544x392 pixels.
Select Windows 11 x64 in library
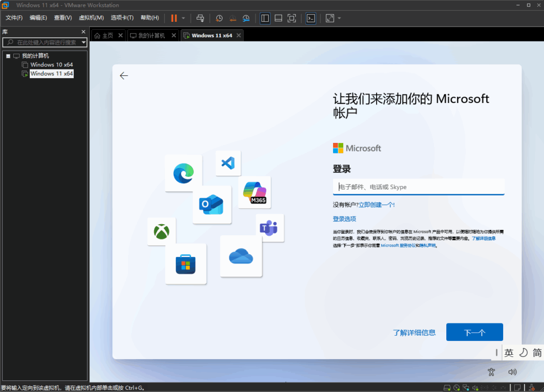(52, 73)
